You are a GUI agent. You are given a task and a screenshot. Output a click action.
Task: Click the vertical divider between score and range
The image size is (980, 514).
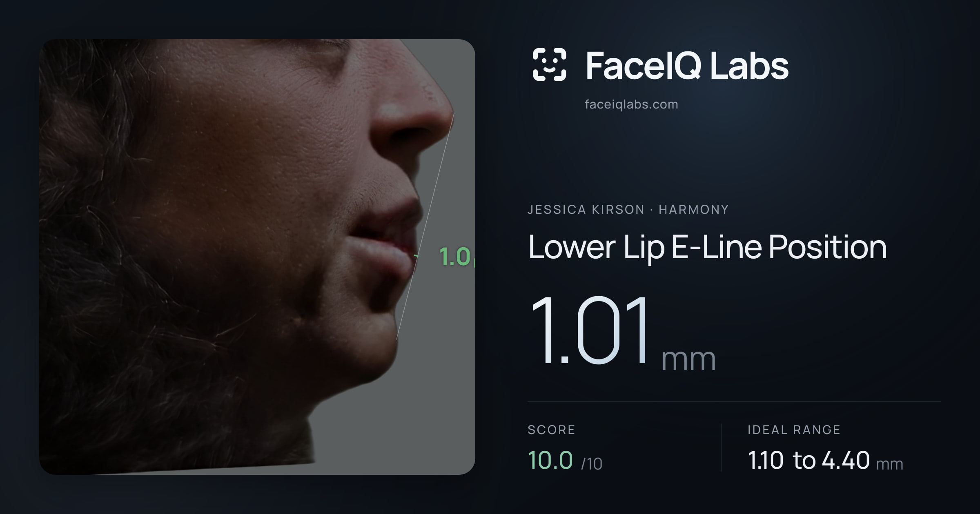pyautogui.click(x=721, y=448)
